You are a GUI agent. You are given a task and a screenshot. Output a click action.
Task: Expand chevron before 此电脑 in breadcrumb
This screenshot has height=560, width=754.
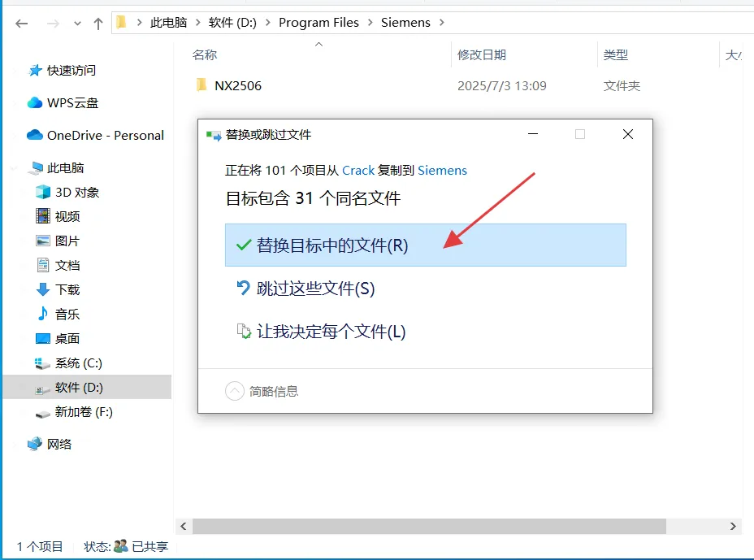(139, 23)
